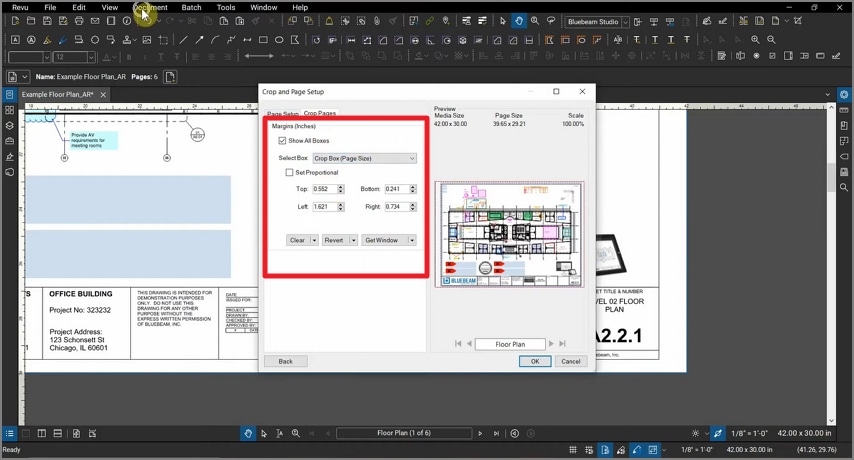Open the File menu
The image size is (854, 460).
[50, 7]
